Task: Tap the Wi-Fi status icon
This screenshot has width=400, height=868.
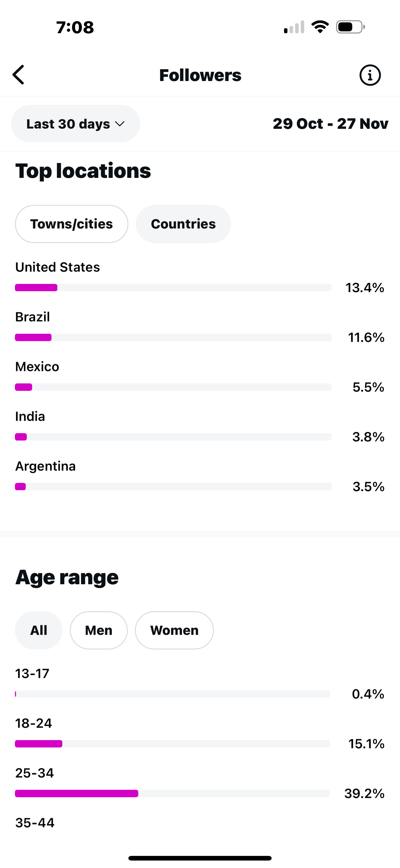Action: point(320,27)
